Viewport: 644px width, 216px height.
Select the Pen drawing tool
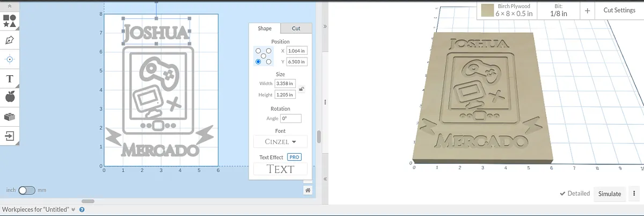[x=9, y=40]
